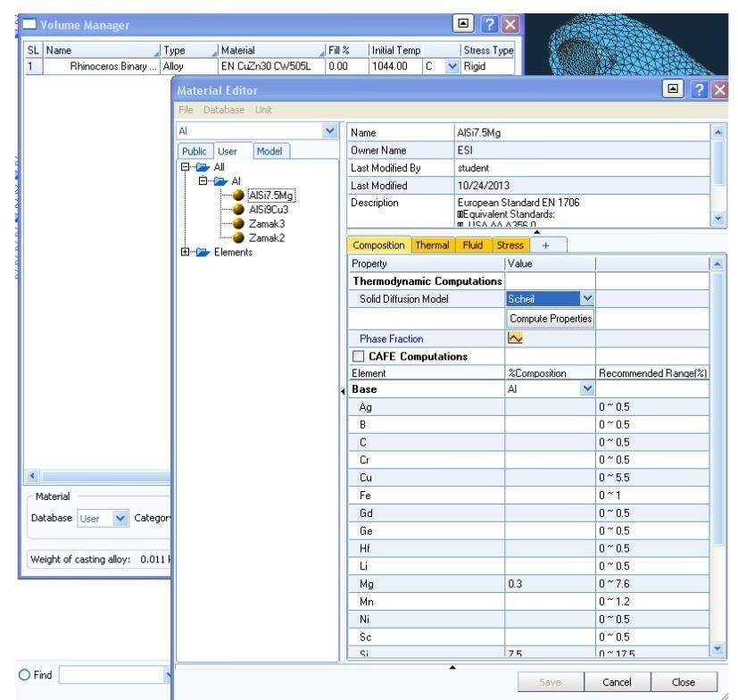Collapse the All tree node

click(186, 167)
